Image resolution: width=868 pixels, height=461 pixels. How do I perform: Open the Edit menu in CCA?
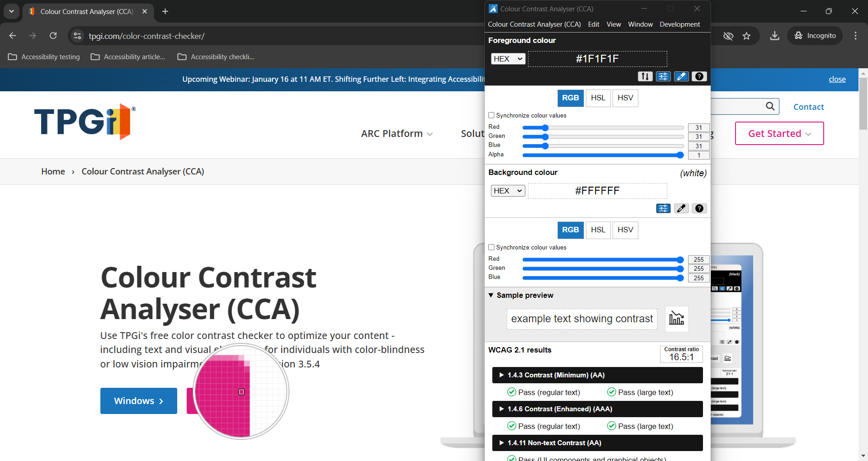(x=594, y=24)
